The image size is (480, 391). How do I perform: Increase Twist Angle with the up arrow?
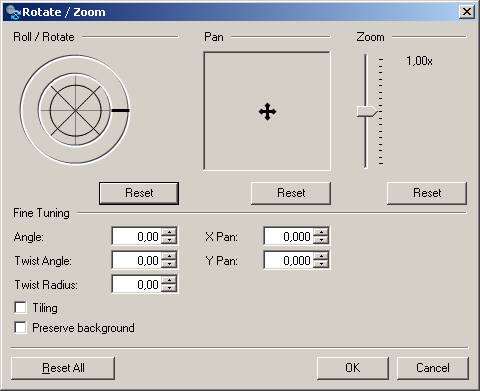point(169,256)
